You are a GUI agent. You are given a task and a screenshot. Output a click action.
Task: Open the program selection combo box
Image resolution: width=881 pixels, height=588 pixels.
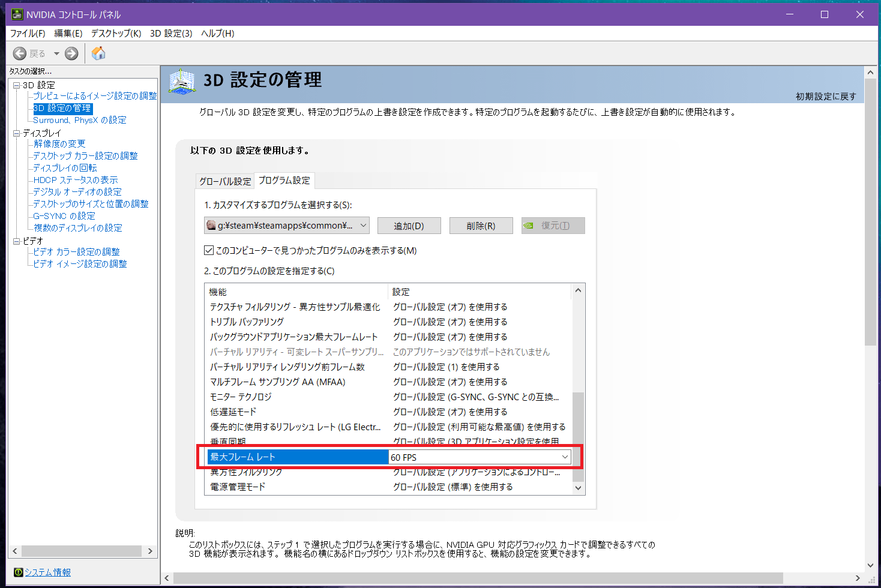tap(287, 226)
